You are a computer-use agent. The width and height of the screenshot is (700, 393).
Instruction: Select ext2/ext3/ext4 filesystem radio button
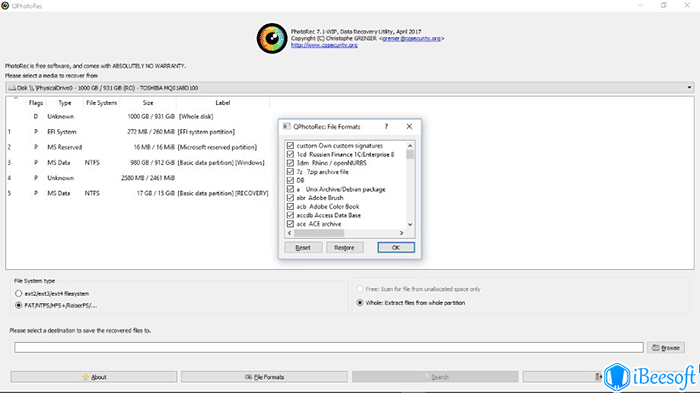pyautogui.click(x=18, y=293)
